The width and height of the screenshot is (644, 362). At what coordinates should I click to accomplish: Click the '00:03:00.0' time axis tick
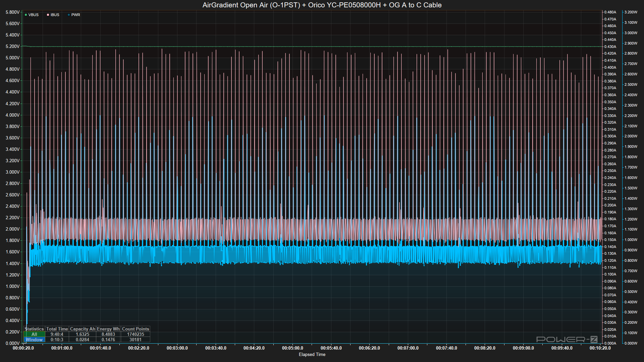tap(177, 348)
